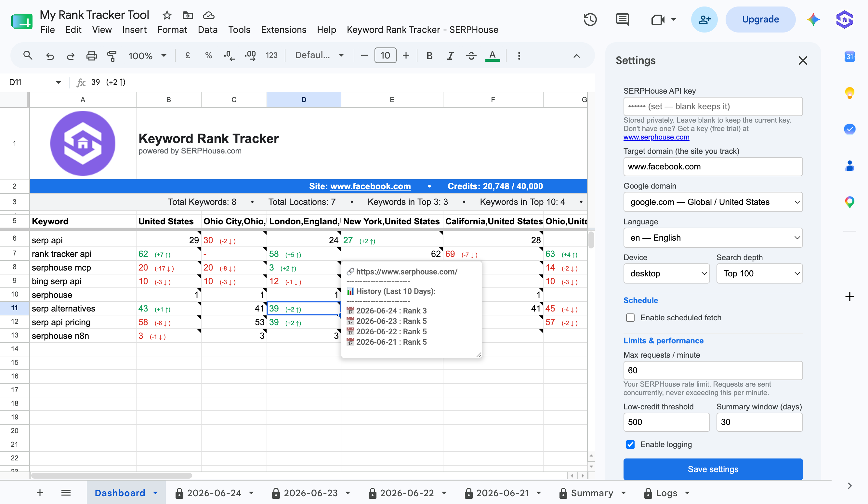Open the www.serphouse.com link
This screenshot has height=504, width=868.
[x=656, y=137]
